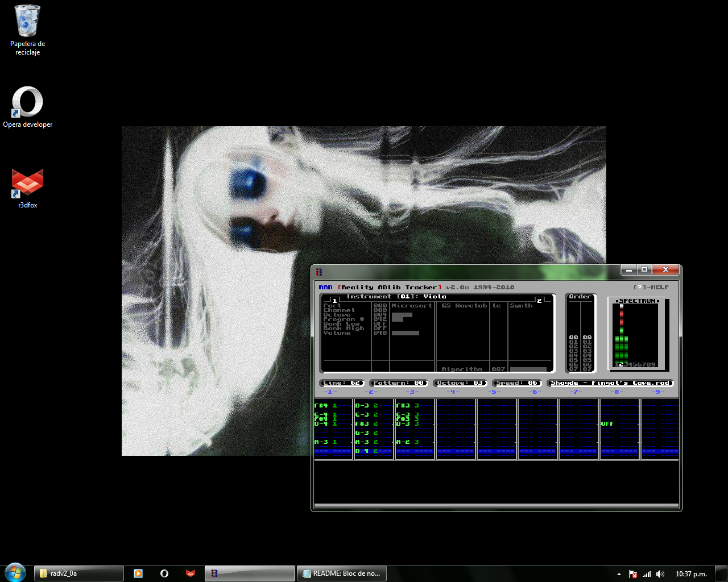Switch to README: Bloc de notas window

(341, 573)
